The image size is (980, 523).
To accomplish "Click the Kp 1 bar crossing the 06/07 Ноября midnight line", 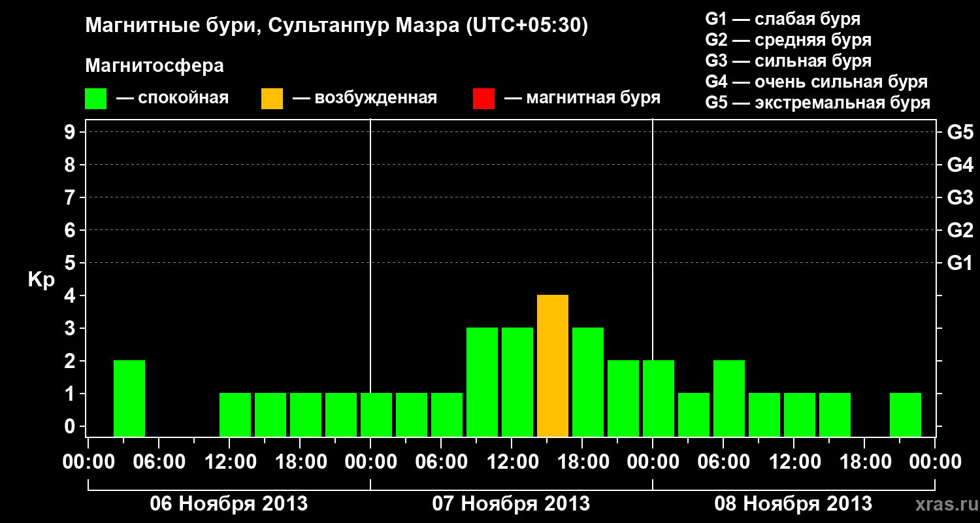I will pyautogui.click(x=376, y=414).
